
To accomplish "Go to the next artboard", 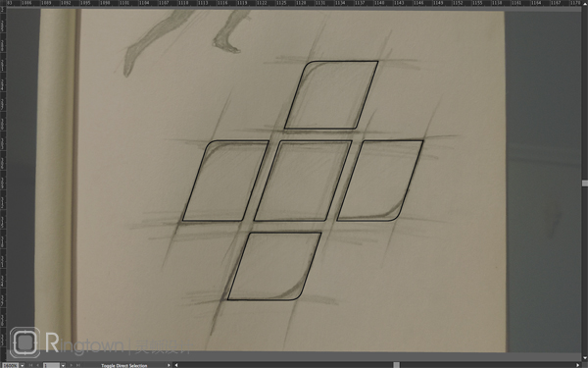I will coord(72,365).
